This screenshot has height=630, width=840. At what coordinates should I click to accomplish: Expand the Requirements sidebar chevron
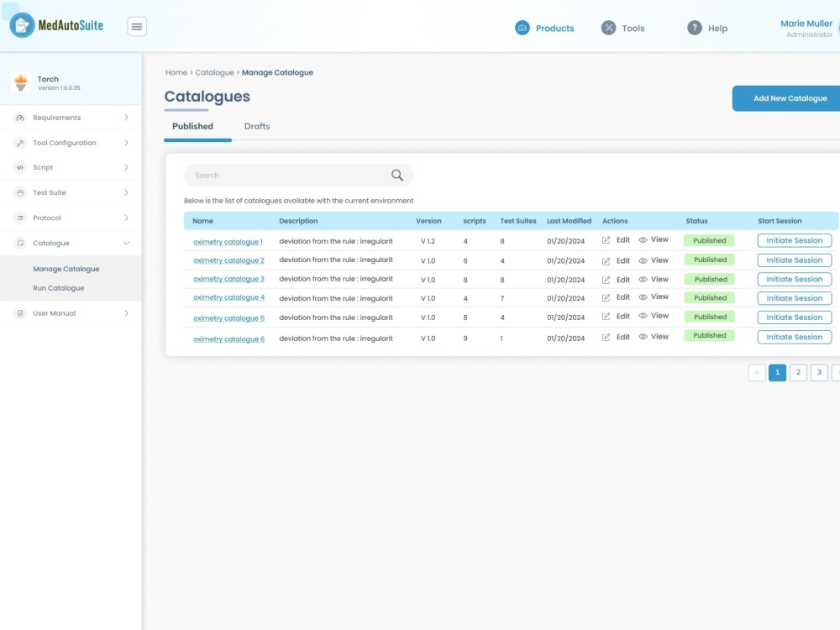click(x=127, y=118)
